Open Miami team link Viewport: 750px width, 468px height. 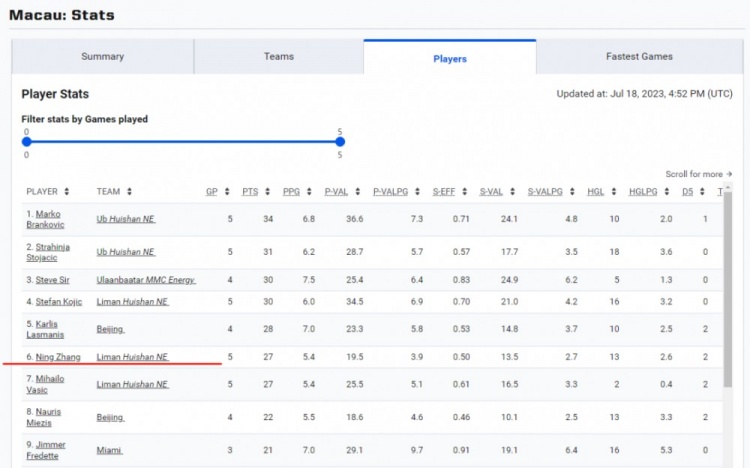click(110, 450)
